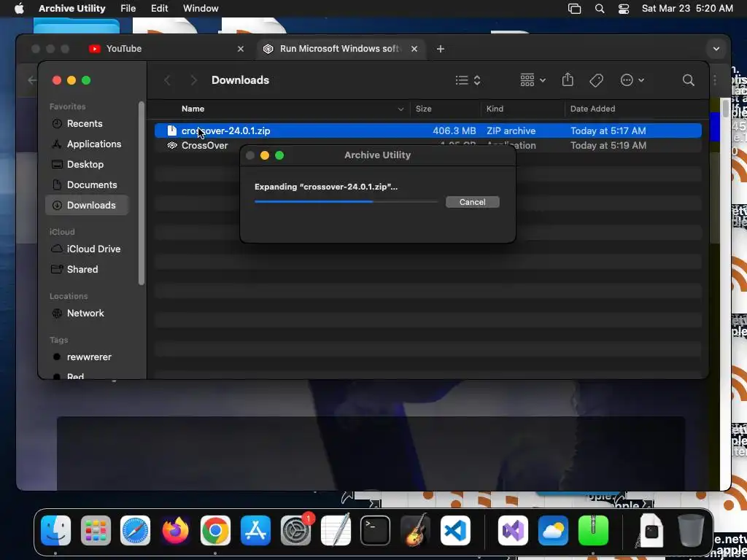Open the Archive Utility menu

point(72,9)
